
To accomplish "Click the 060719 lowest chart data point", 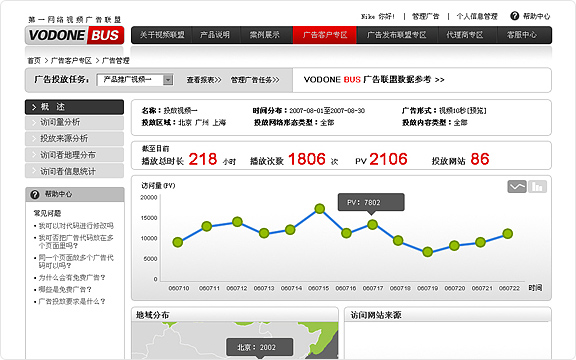I will tap(428, 252).
